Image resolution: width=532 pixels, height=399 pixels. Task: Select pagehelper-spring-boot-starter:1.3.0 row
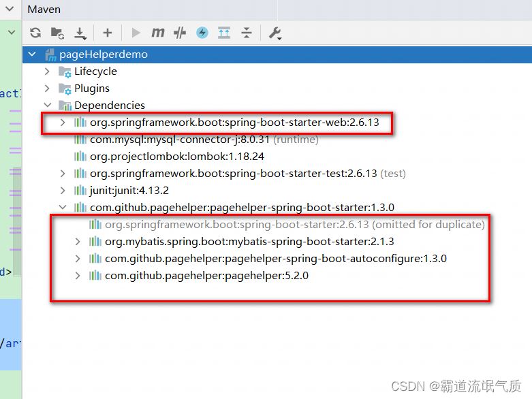pyautogui.click(x=277, y=207)
